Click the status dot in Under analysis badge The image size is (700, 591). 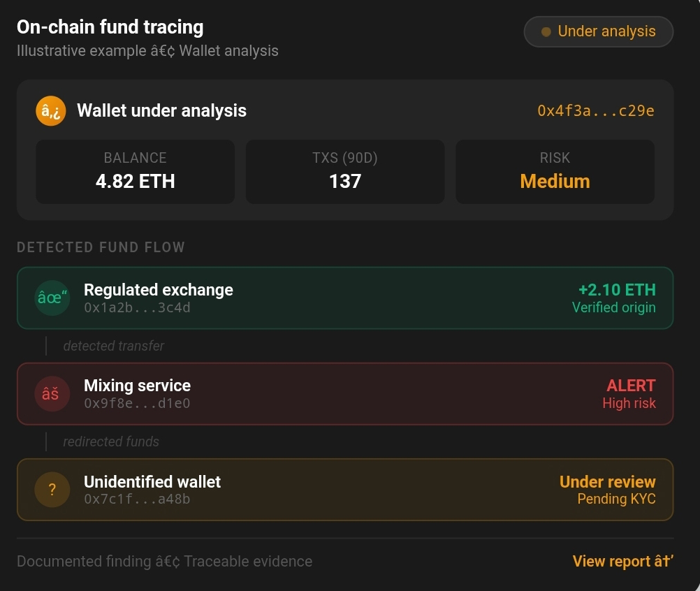(546, 32)
